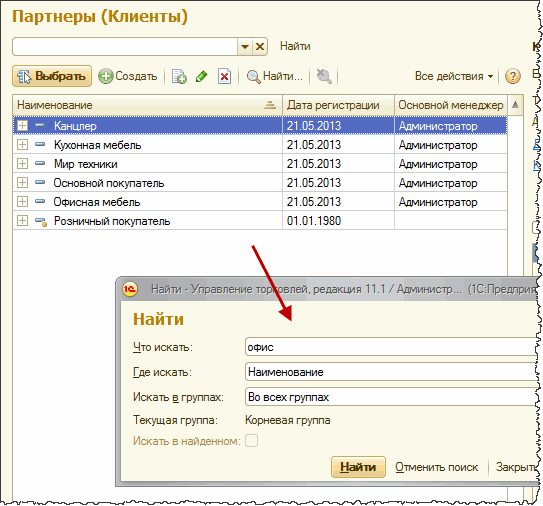This screenshot has height=506, width=543.
Task: Open the Найти... magnifier toolbar button
Action: 275,76
